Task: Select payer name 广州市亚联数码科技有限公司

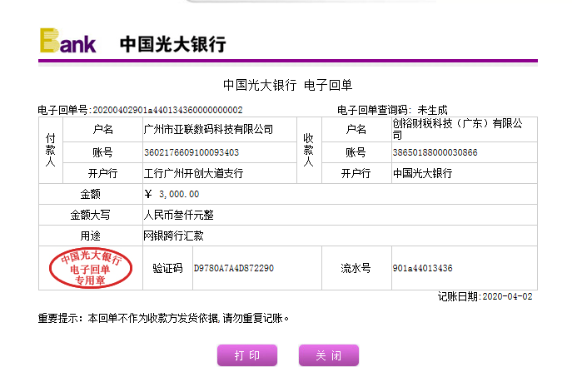Action: [208, 129]
